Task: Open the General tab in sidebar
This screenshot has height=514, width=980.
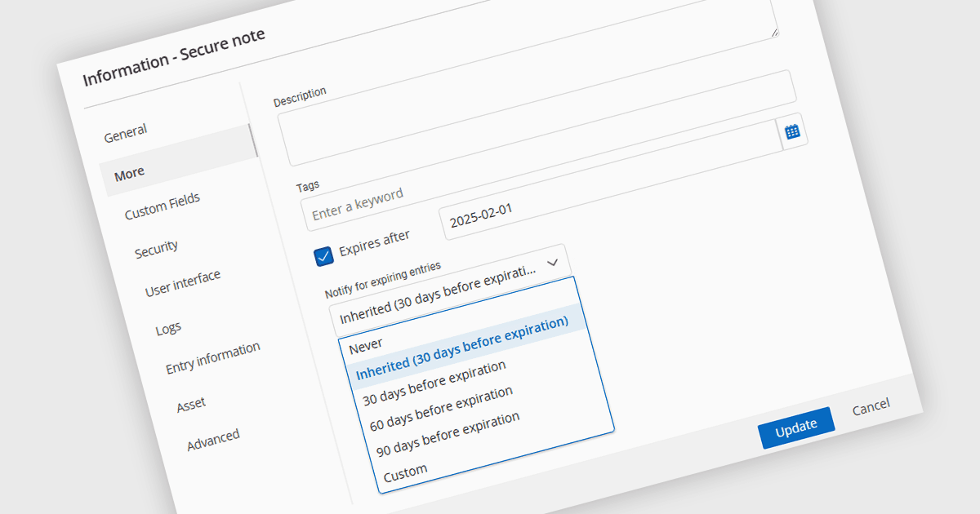Action: (x=126, y=132)
